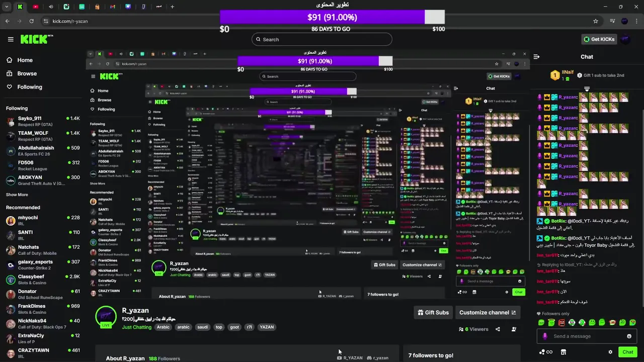Open Donator recommended channel
This screenshot has width=644, height=362.
[x=43, y=294]
